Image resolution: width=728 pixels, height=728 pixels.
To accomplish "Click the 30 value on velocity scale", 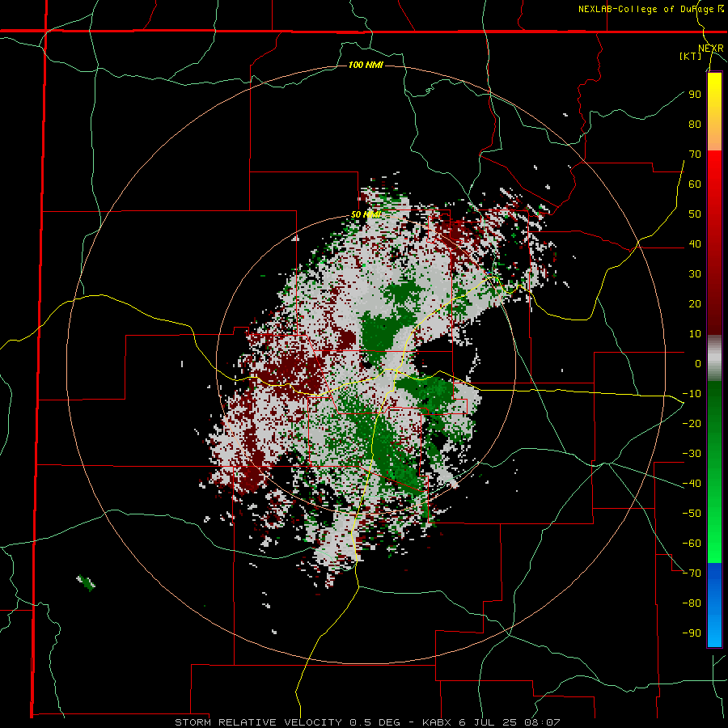I will [695, 274].
